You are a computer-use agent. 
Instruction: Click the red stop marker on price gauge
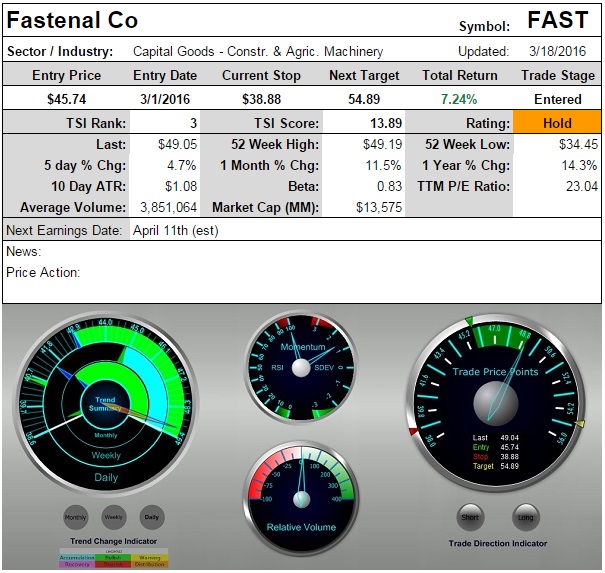414,431
